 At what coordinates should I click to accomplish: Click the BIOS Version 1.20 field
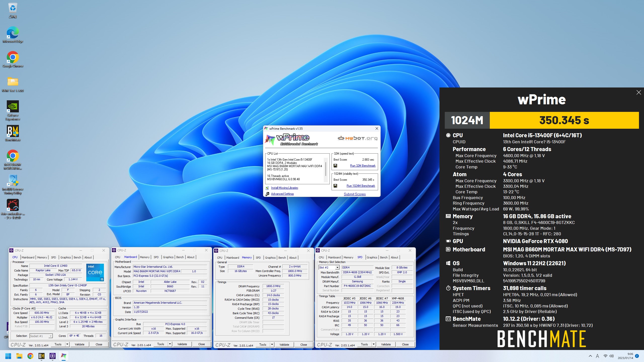(170, 307)
